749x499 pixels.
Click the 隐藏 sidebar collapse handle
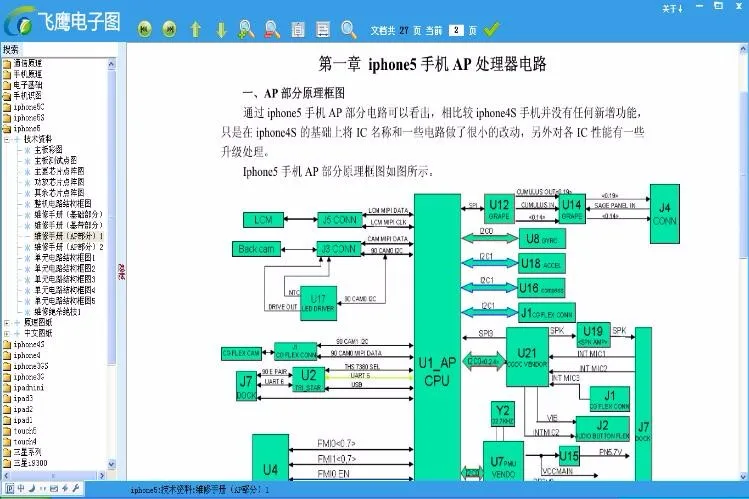pyautogui.click(x=121, y=271)
